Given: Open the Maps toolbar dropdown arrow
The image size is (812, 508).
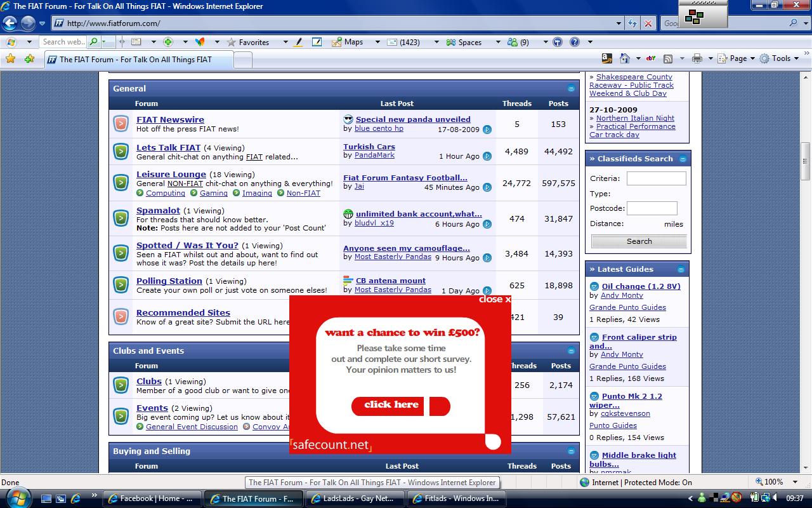Looking at the screenshot, I should 377,42.
